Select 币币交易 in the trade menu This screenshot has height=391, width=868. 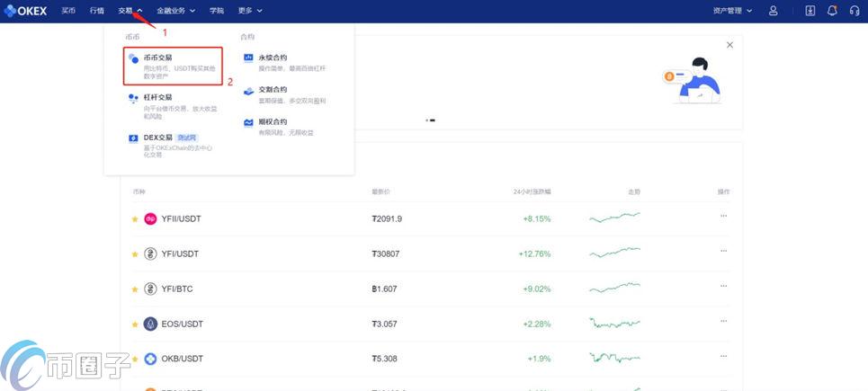click(x=173, y=66)
